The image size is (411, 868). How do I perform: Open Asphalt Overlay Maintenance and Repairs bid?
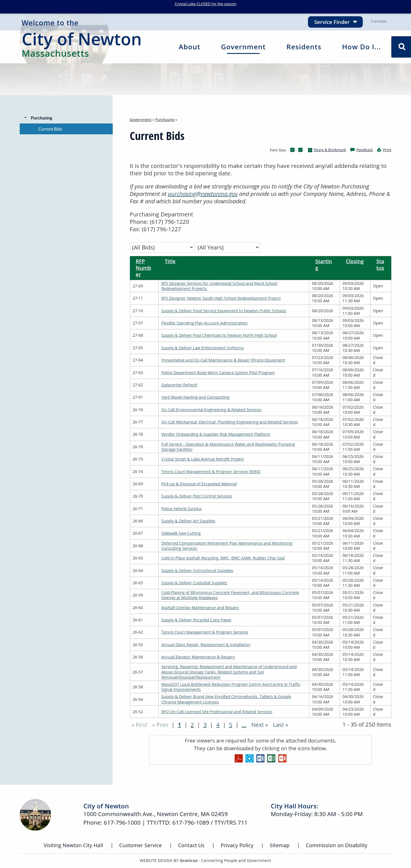[x=200, y=608]
